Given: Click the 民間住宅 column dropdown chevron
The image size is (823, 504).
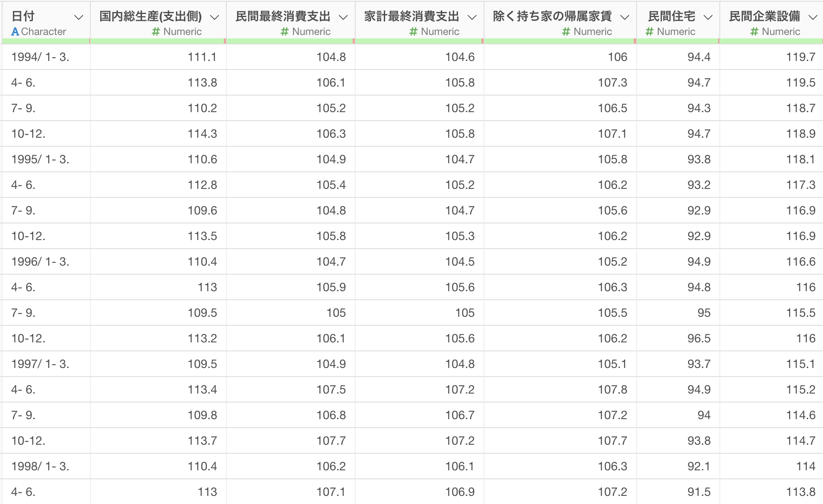Looking at the screenshot, I should [708, 17].
